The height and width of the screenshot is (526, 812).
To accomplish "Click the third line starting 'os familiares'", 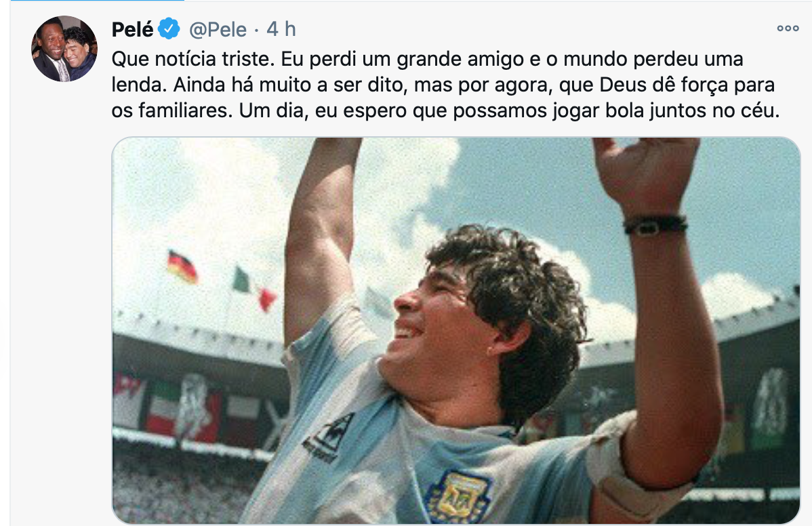I will (445, 110).
